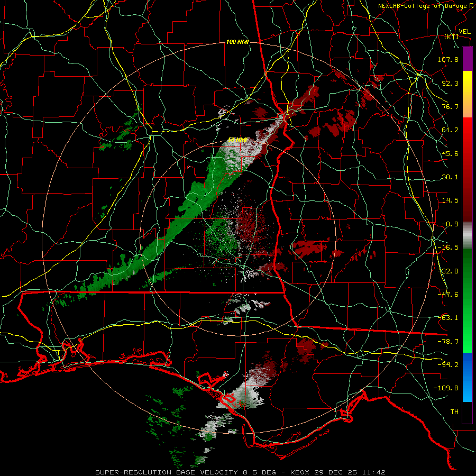This screenshot has height=476, width=476.
Task: Pick the purple segment of the color bar
Action: 467,59
